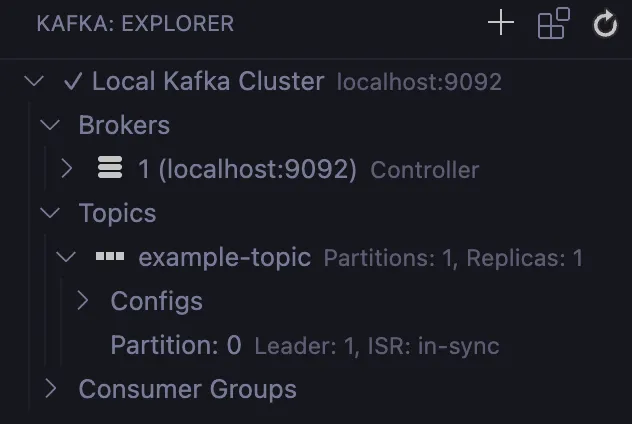
Task: Collapse the Brokers section
Action: click(x=50, y=125)
